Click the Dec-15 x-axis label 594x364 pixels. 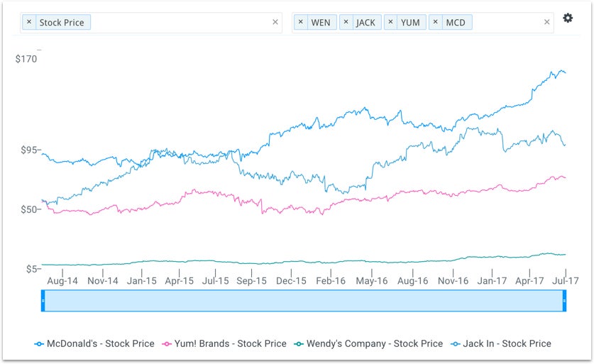coord(291,281)
